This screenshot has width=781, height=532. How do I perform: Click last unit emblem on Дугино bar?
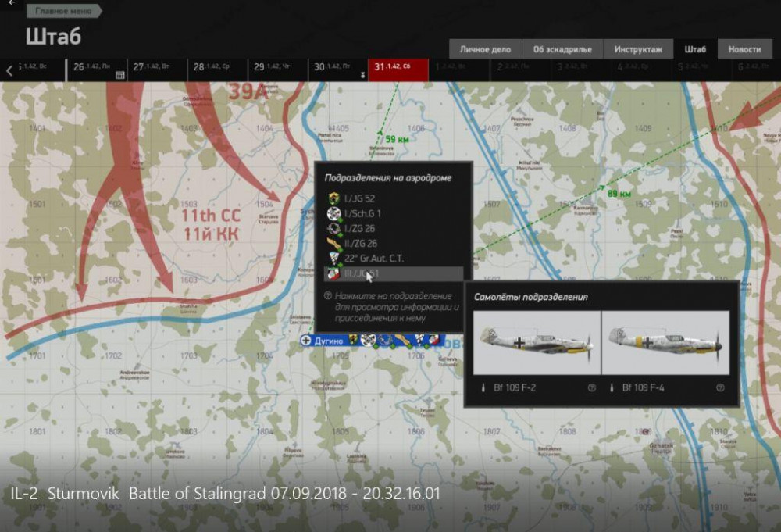click(434, 341)
